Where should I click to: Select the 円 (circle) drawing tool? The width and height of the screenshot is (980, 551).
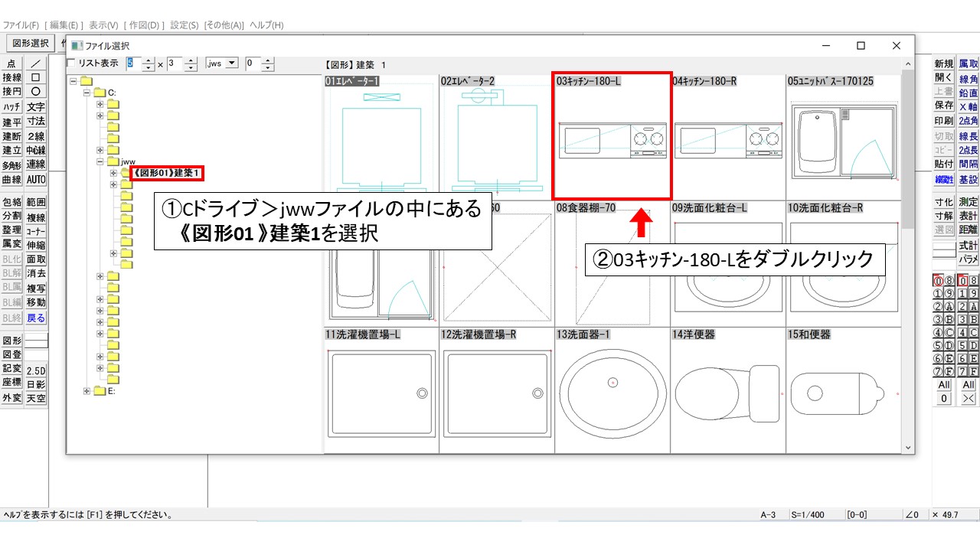pos(35,91)
